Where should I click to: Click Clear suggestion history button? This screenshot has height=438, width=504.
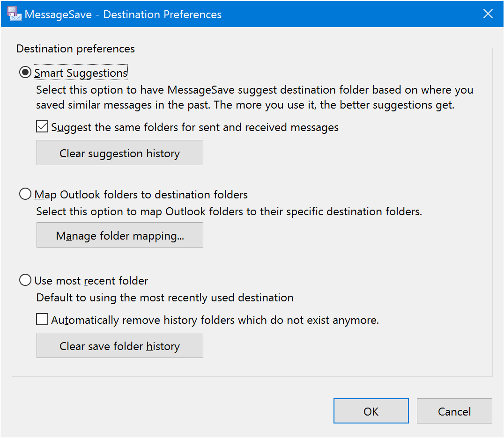pyautogui.click(x=119, y=153)
